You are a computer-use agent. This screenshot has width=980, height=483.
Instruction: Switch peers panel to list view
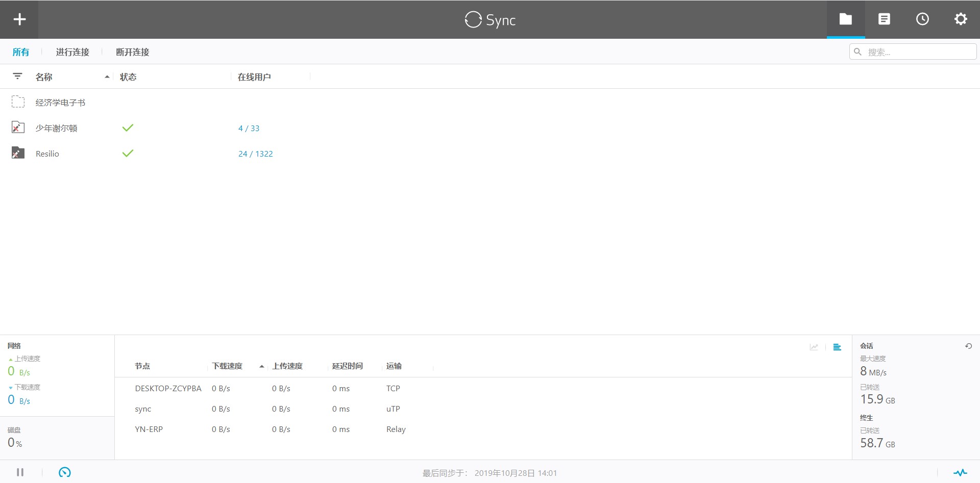point(837,347)
